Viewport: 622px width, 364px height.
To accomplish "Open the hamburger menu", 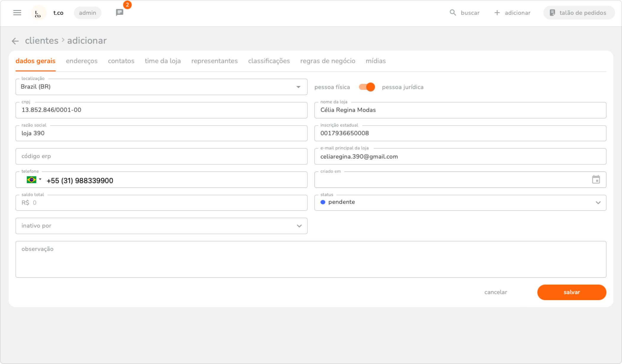I will [x=17, y=13].
